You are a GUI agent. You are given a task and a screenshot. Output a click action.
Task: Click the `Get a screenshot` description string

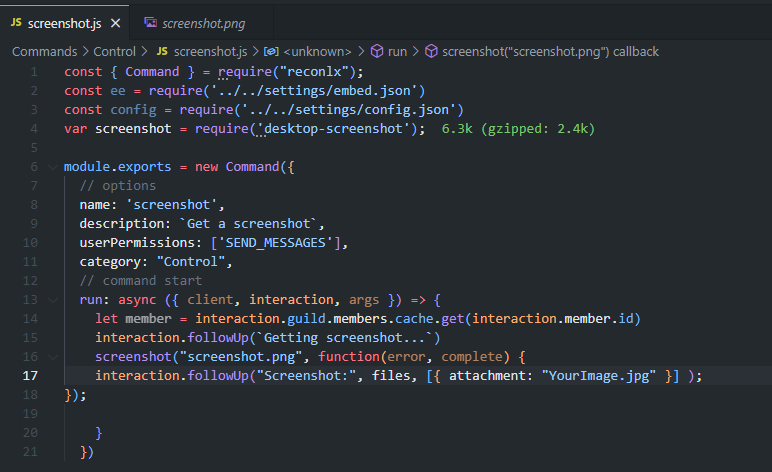click(248, 223)
